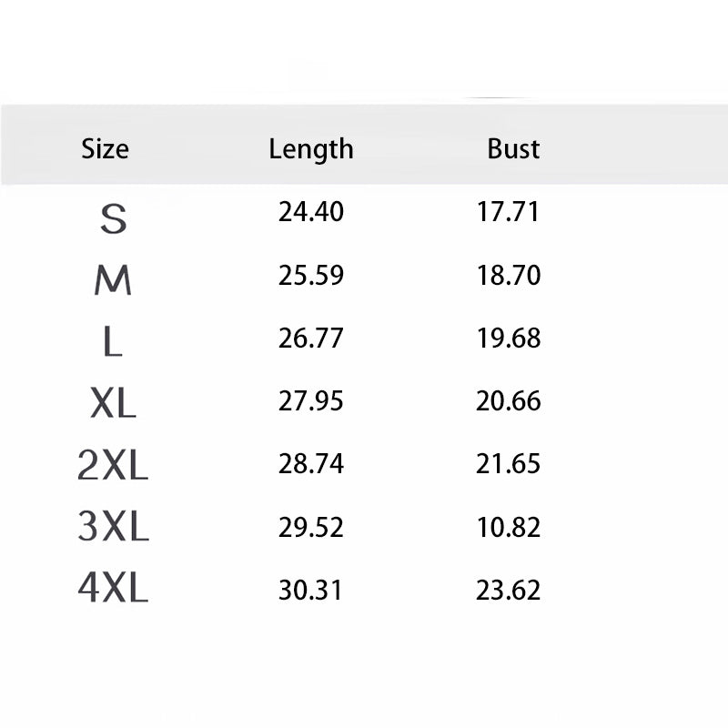Select the XL size row label
This screenshot has width=728, height=728.
[x=113, y=403]
